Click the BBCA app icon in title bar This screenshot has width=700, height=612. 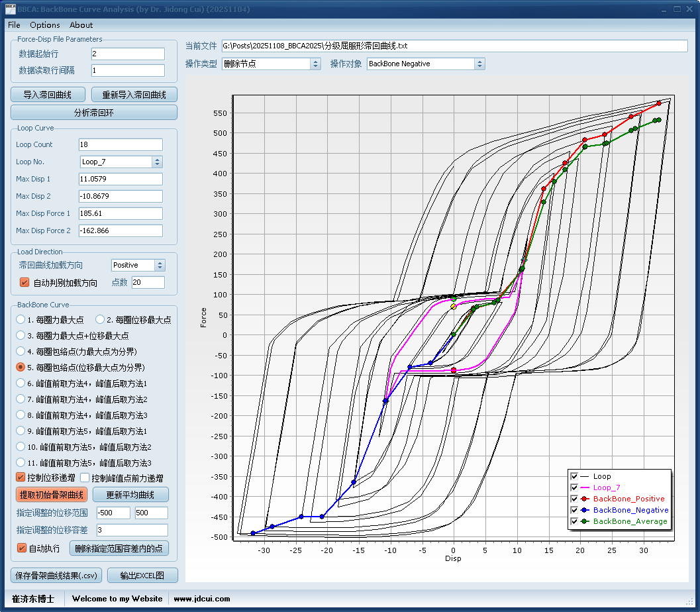pos(10,9)
